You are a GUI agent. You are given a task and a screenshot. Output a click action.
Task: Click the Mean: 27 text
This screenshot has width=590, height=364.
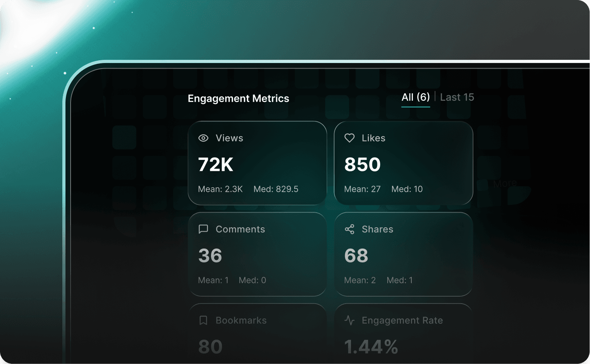pyautogui.click(x=362, y=189)
